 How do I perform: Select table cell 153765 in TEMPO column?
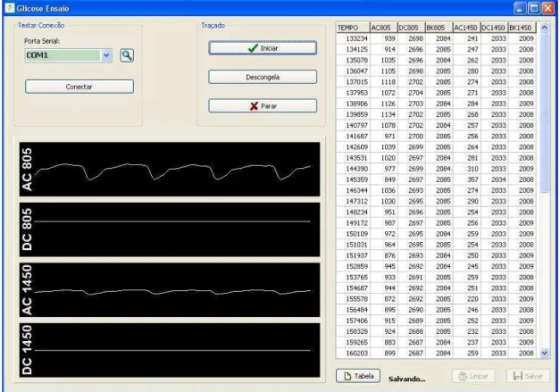click(353, 278)
